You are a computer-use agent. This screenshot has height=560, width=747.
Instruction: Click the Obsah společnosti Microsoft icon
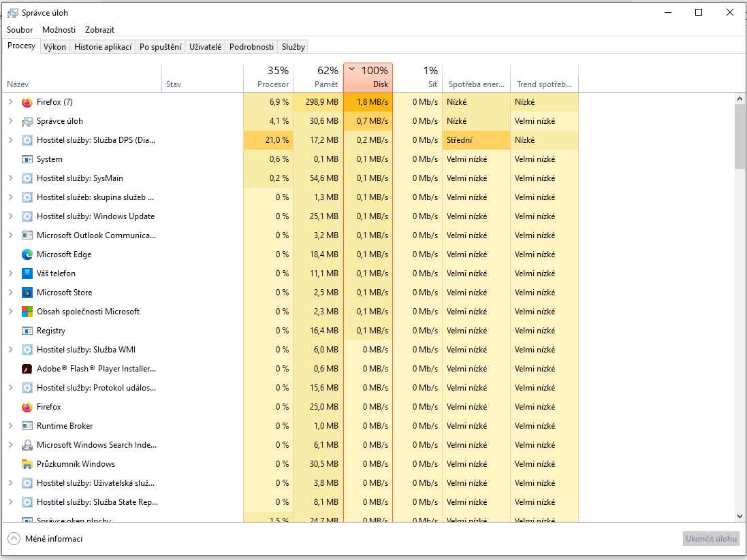27,312
